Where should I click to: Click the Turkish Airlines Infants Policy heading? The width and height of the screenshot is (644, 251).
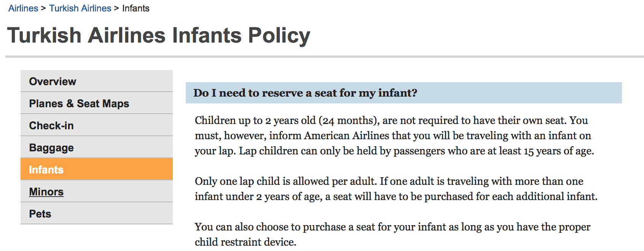[x=158, y=35]
